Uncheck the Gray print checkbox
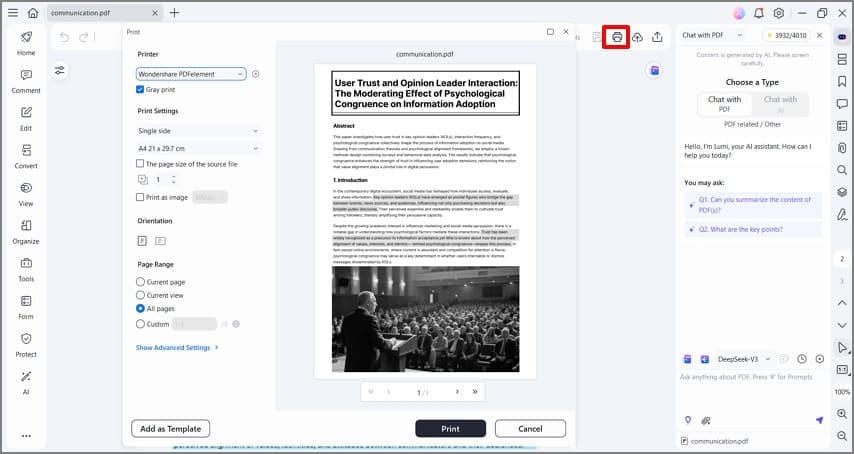854x454 pixels. [141, 90]
